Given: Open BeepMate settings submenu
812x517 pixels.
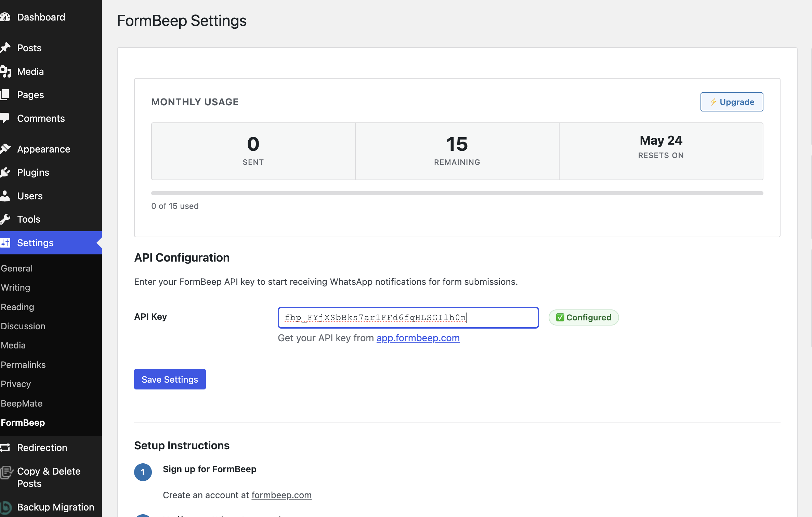Looking at the screenshot, I should 22,403.
